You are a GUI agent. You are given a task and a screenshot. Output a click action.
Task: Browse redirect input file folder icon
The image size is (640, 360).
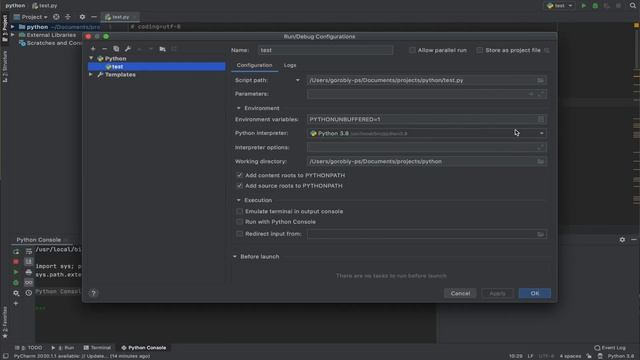tap(540, 234)
